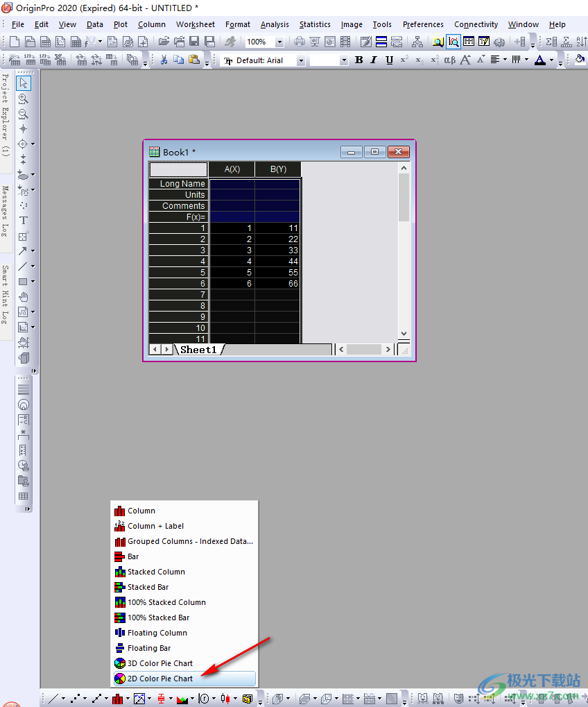Image resolution: width=588 pixels, height=707 pixels.
Task: Select the Screen Reader crosshair tool
Action: [24, 129]
